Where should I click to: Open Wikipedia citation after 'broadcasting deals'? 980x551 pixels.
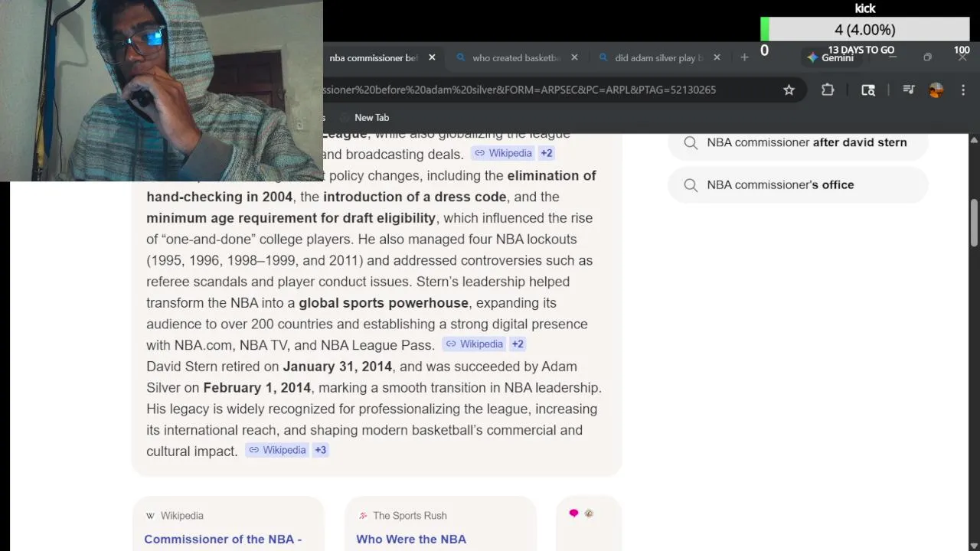[x=503, y=153]
